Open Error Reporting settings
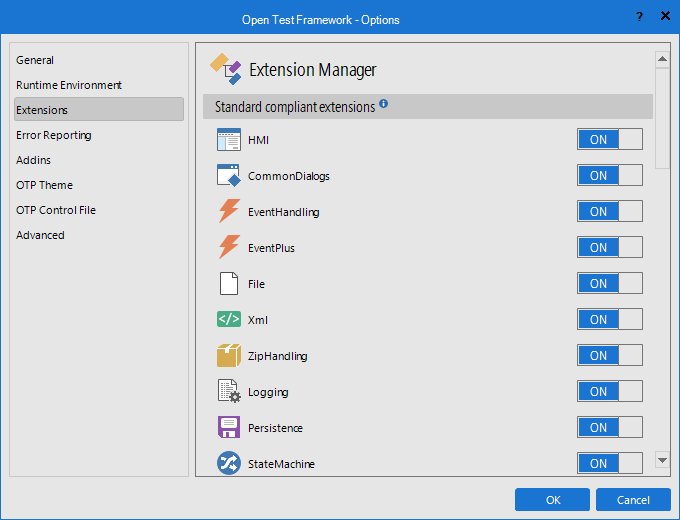 (99, 135)
